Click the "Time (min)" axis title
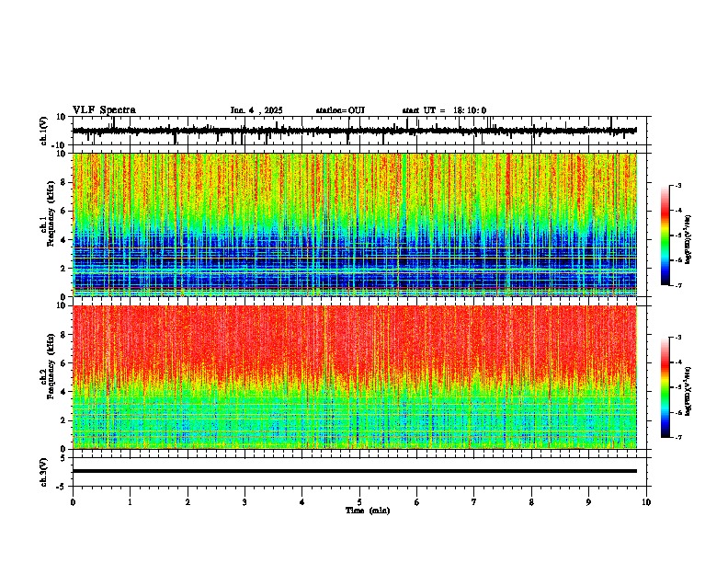The width and height of the screenshot is (728, 563). (x=368, y=511)
